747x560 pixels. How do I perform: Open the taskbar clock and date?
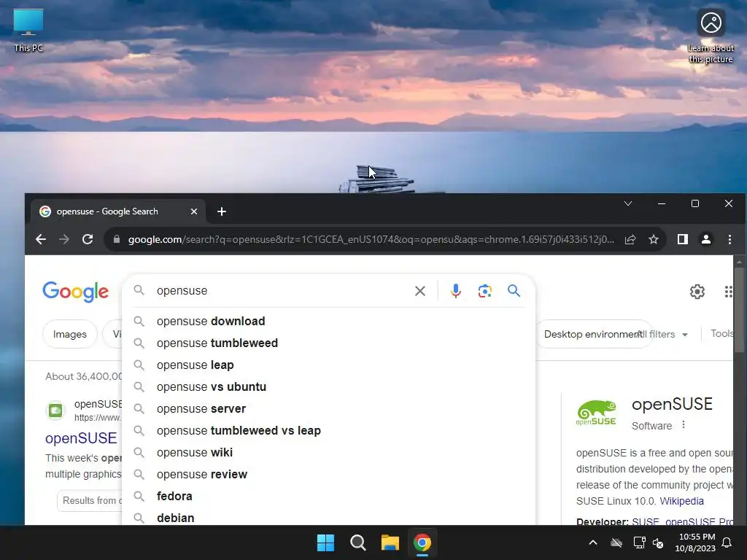tap(695, 542)
